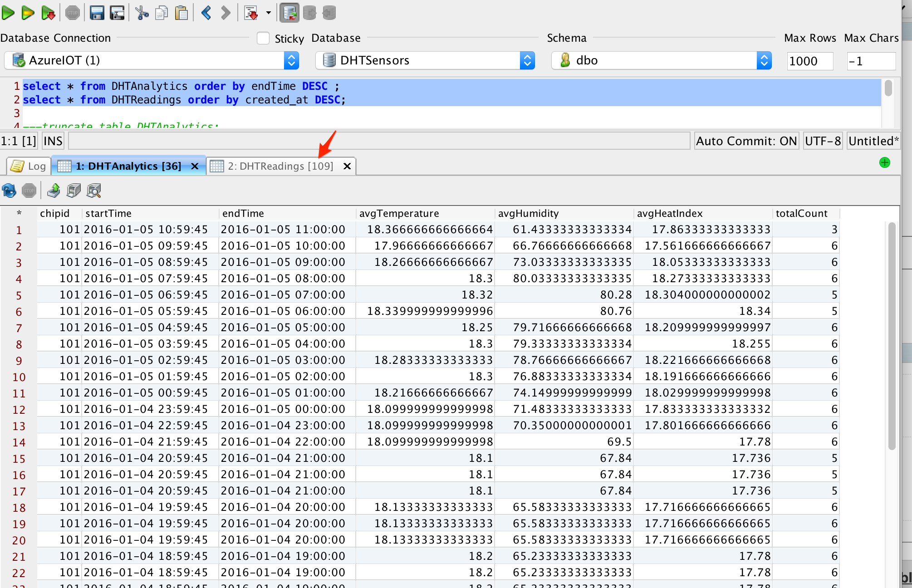Click the result toolbar STOP icon
Image resolution: width=912 pixels, height=588 pixels.
(29, 191)
